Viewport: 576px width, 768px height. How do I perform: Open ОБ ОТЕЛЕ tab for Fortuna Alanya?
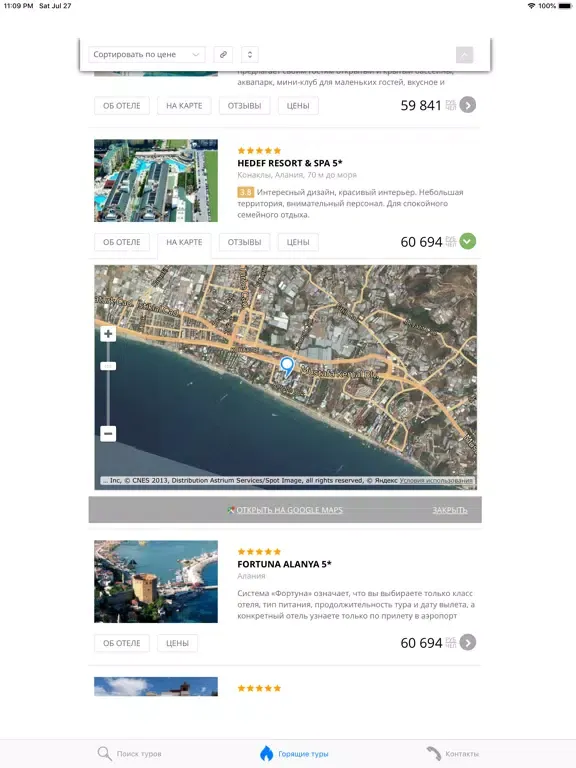point(121,643)
